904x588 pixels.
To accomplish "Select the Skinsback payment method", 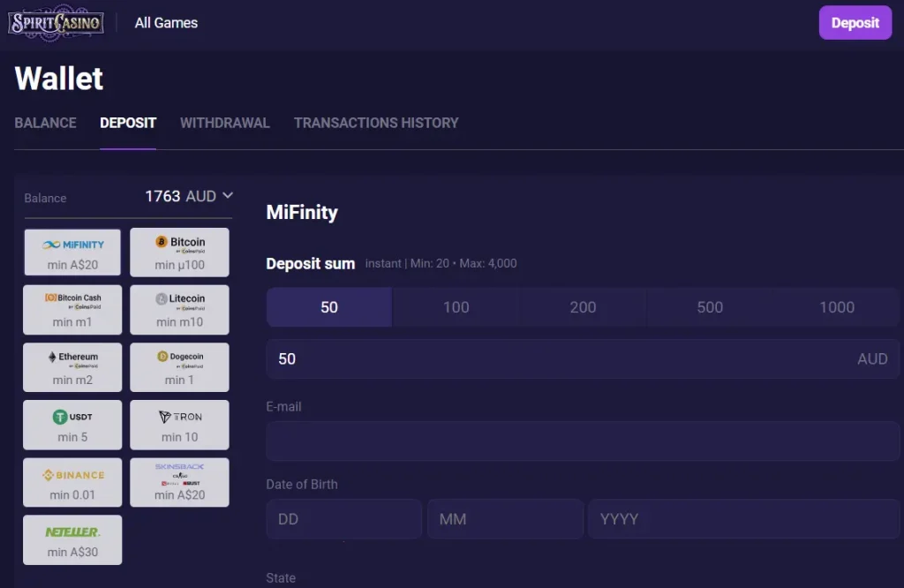I will tap(179, 483).
